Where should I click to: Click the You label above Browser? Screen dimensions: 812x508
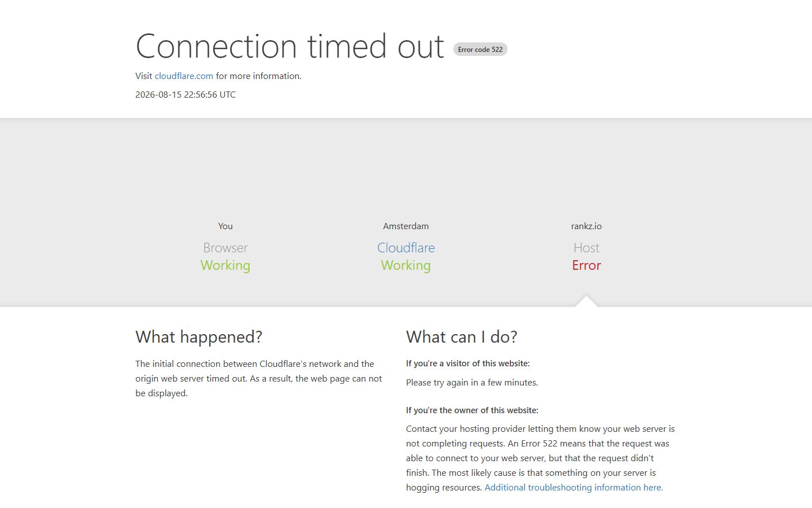(226, 226)
